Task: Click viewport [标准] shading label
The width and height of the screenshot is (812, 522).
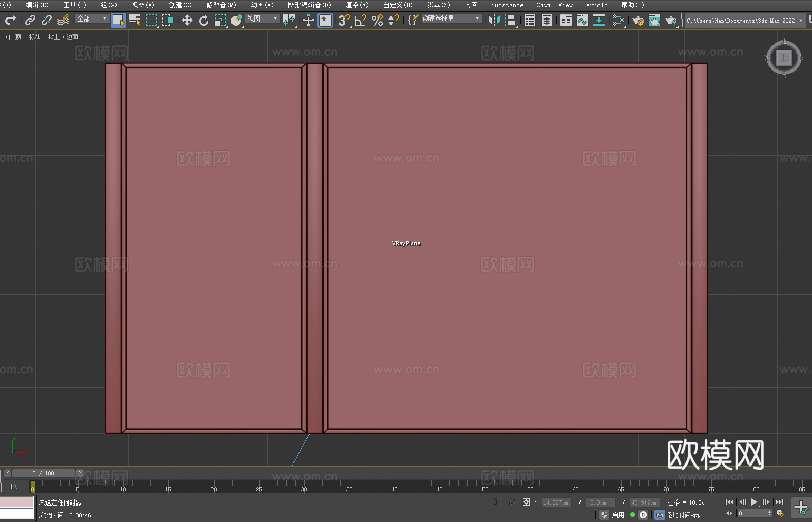Action: coord(35,37)
